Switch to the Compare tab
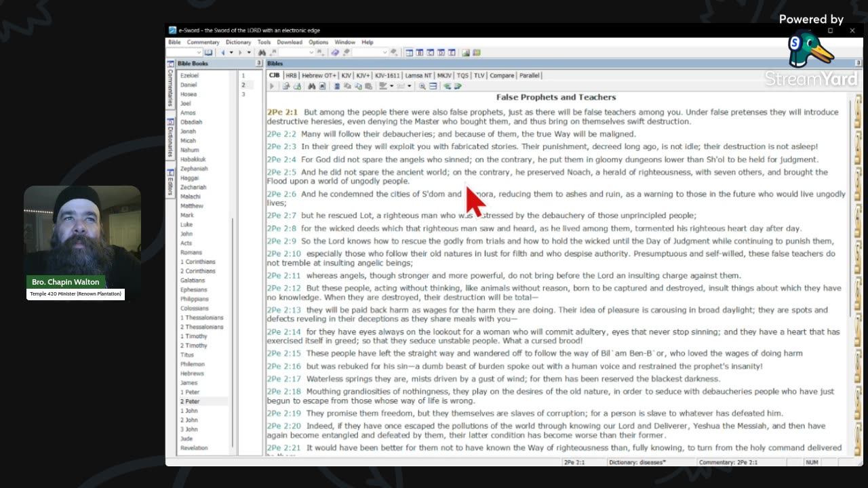The height and width of the screenshot is (488, 868). [x=502, y=75]
